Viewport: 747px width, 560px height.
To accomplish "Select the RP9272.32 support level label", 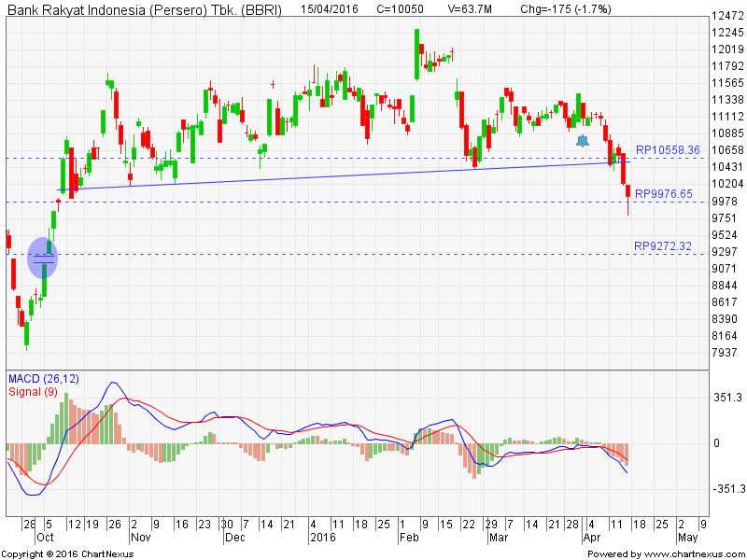I will 663,246.
